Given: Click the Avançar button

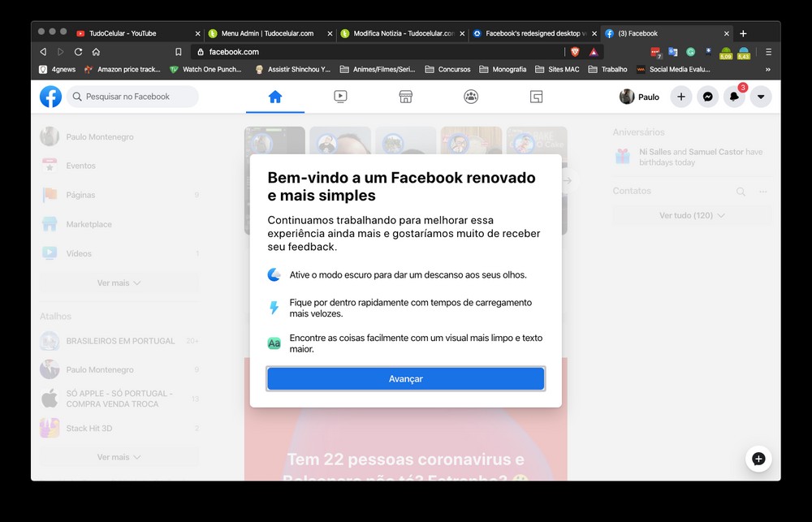Looking at the screenshot, I should [x=405, y=379].
